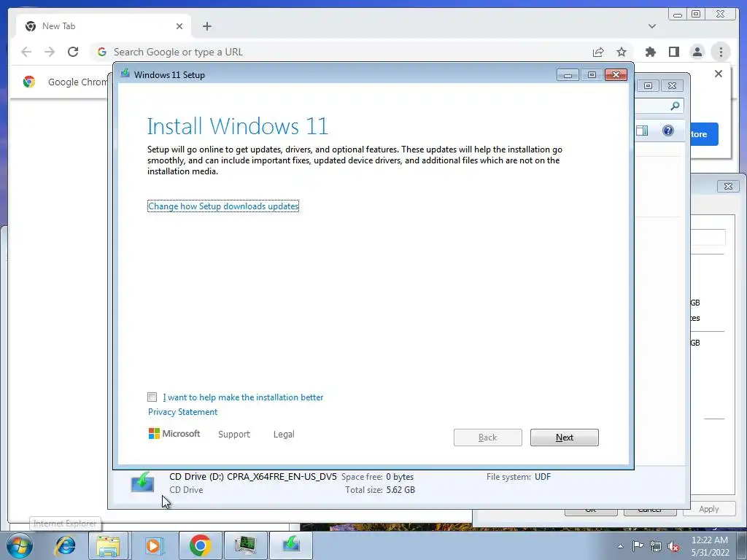Image resolution: width=747 pixels, height=560 pixels.
Task: Click the Next button in Windows 11 Setup
Action: tap(564, 437)
